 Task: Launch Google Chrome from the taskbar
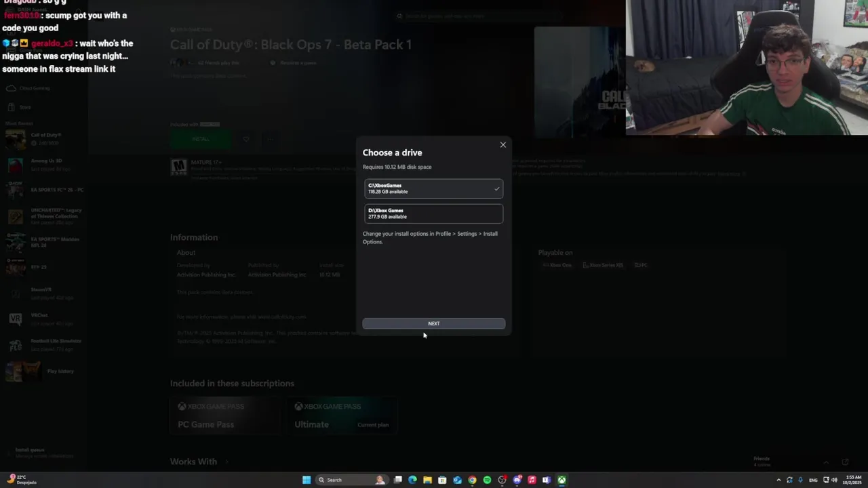tap(472, 480)
